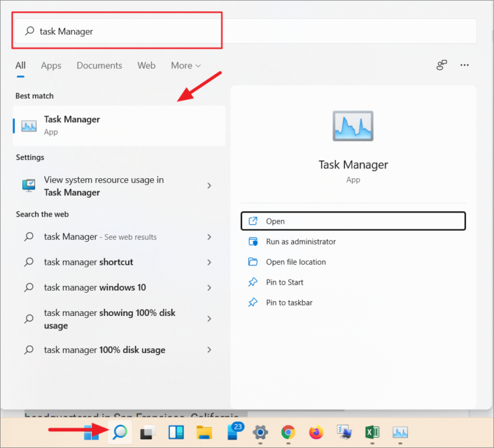Image resolution: width=494 pixels, height=448 pixels.
Task: Click the Task Manager icon in Best match
Action: click(x=29, y=126)
